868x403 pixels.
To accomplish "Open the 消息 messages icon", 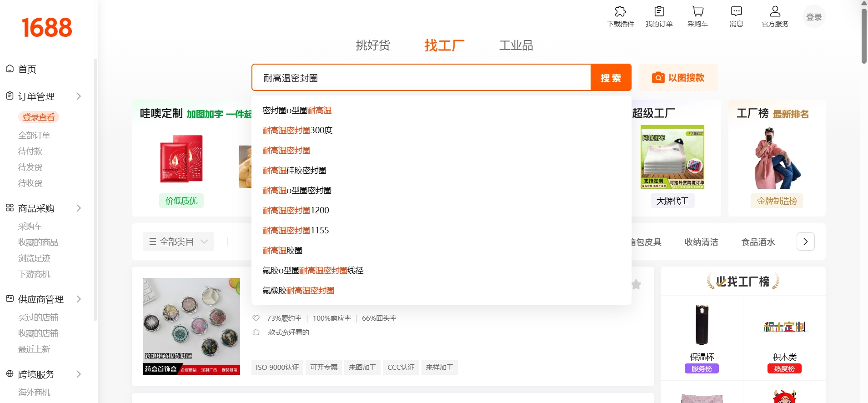I will [x=736, y=11].
